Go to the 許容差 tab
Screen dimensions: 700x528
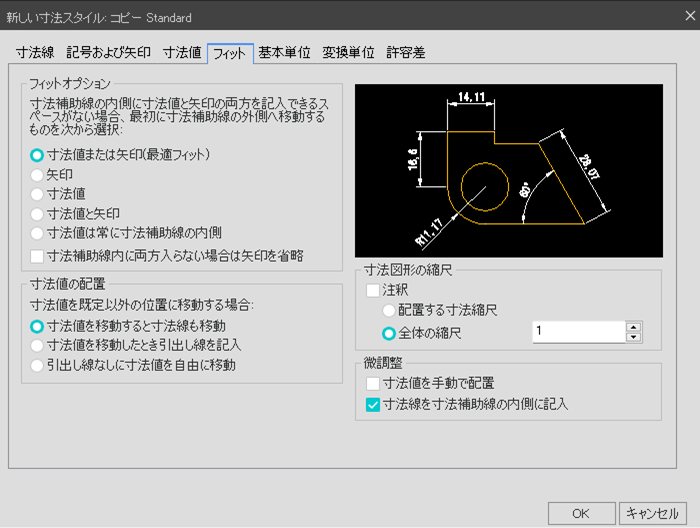405,53
